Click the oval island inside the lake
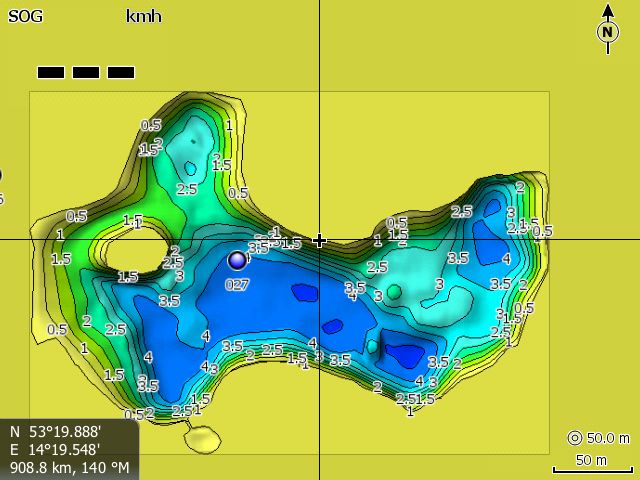 click(x=140, y=245)
